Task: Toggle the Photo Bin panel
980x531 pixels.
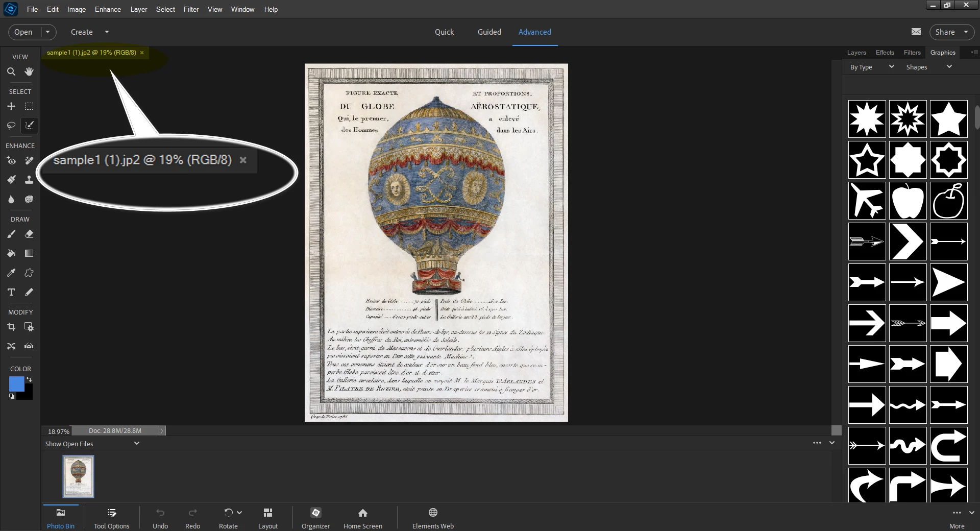Action: coord(61,518)
